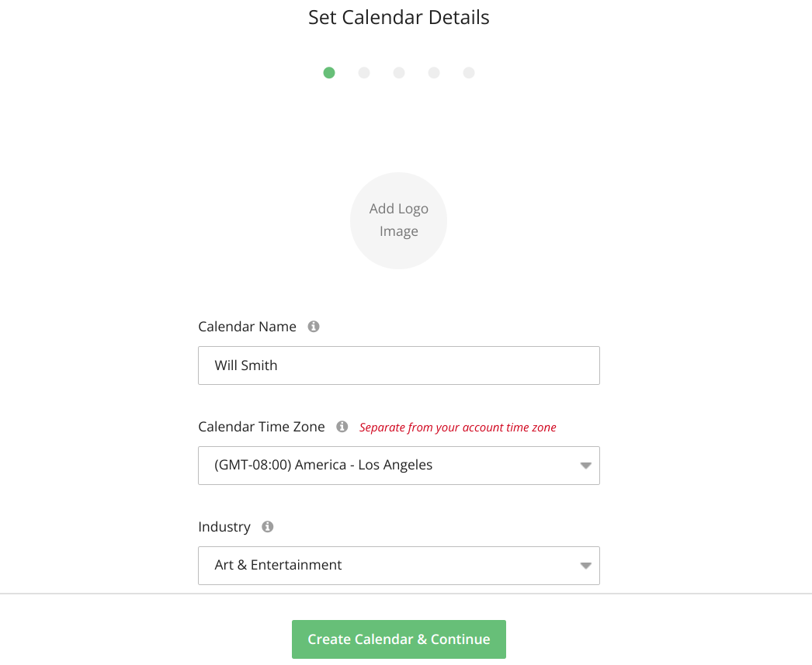Click red 'Separate from your account time zone' note

click(x=457, y=428)
